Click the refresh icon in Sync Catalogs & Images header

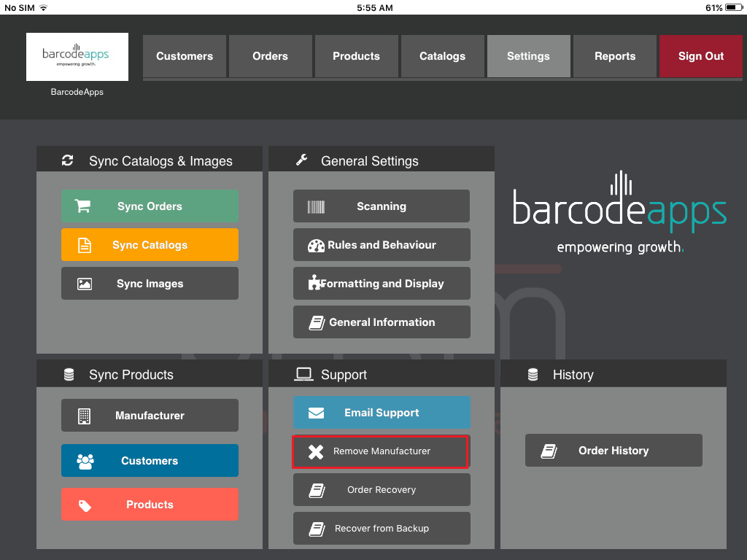point(68,160)
